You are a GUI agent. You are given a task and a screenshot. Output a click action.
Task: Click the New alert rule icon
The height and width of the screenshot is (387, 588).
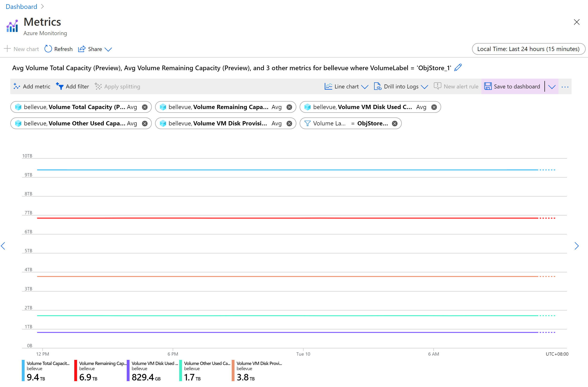[x=437, y=86]
